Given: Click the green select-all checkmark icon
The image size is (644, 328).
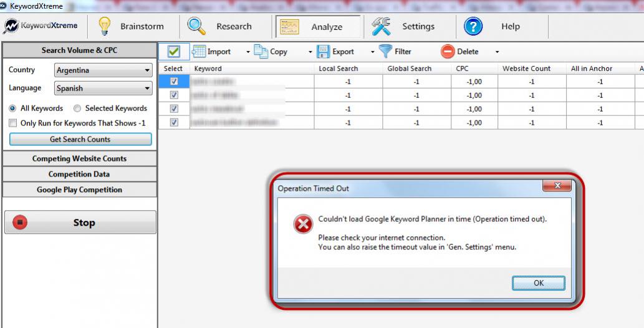Looking at the screenshot, I should pos(174,52).
